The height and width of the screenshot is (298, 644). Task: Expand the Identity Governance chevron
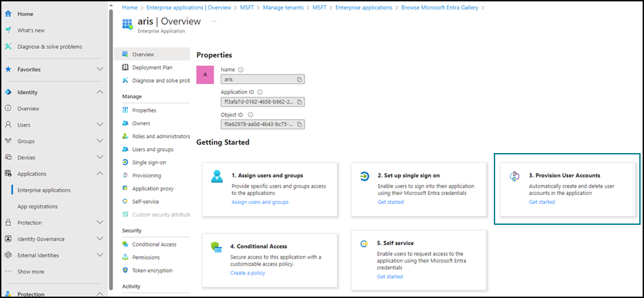tap(99, 239)
